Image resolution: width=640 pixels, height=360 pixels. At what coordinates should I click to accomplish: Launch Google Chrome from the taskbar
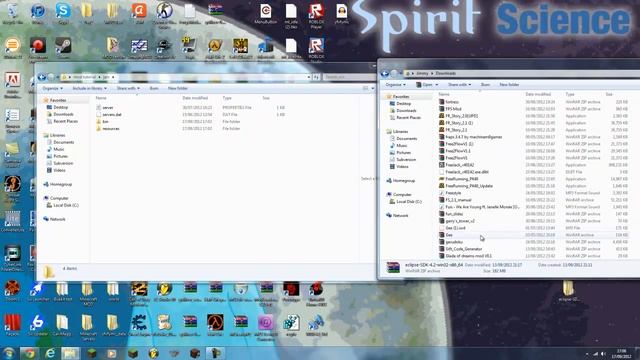(29, 353)
